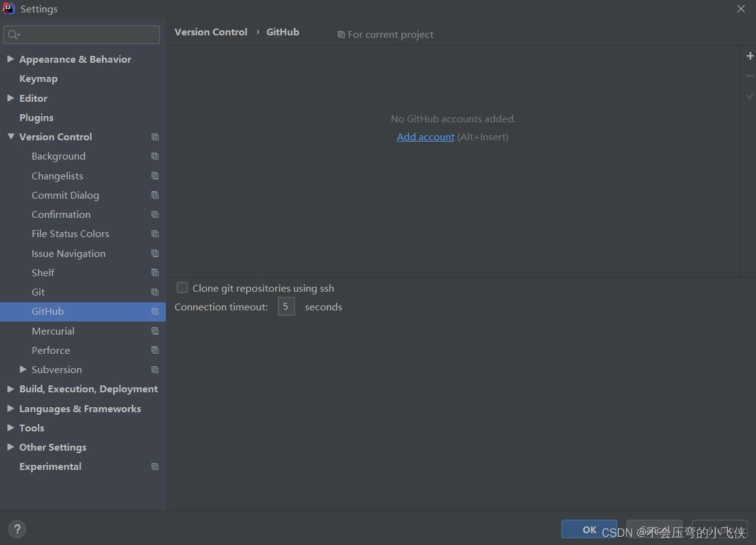Click the project-level icon beside Experimental
The height and width of the screenshot is (545, 756).
click(155, 467)
